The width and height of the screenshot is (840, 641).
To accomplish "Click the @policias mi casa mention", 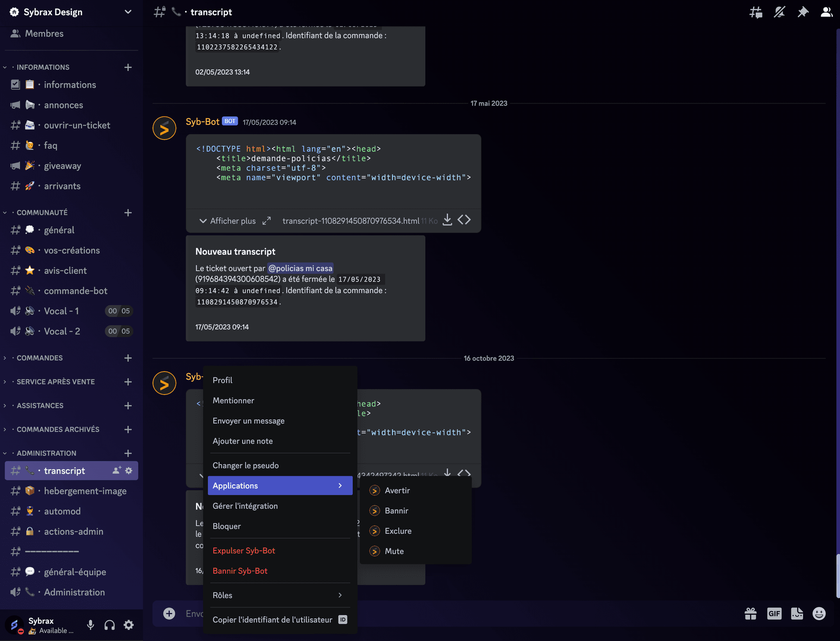I will [300, 268].
